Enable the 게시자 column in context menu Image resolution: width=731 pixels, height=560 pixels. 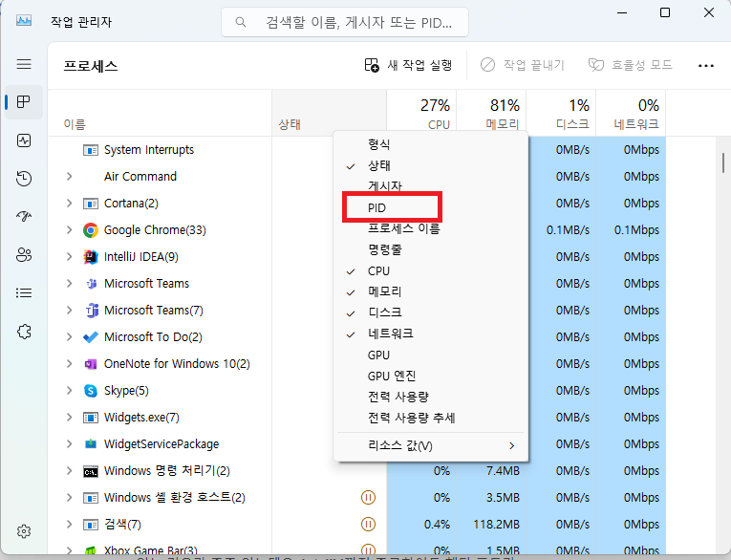point(431,186)
